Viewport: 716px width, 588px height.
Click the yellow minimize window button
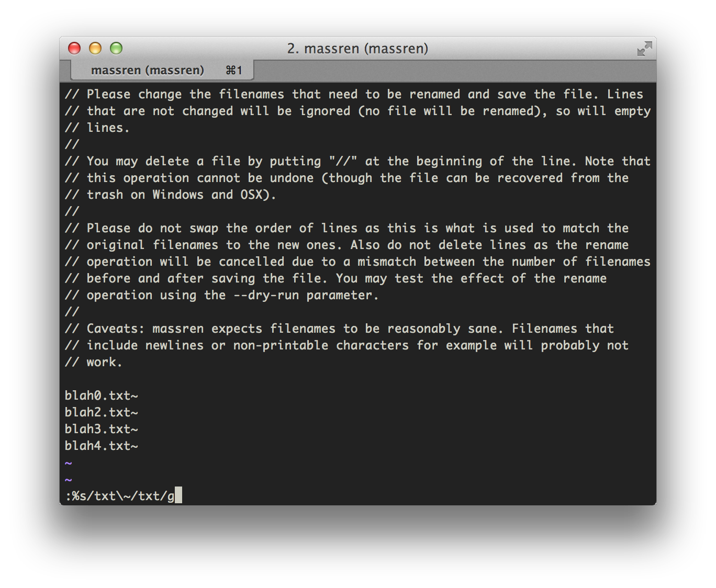coord(95,49)
